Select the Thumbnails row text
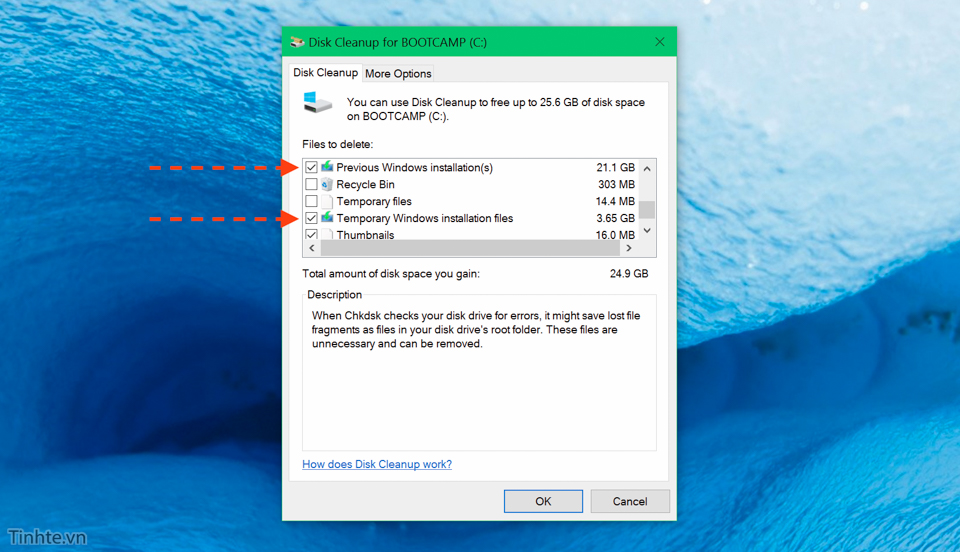This screenshot has width=960, height=552. pos(366,234)
